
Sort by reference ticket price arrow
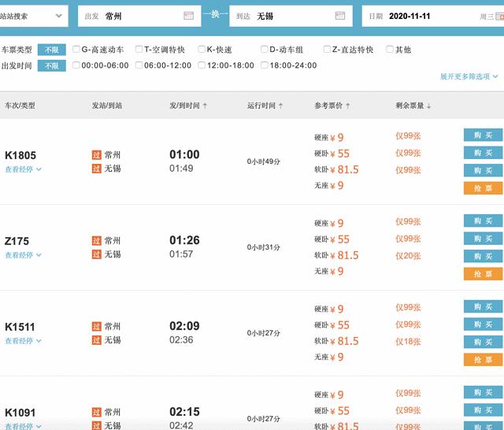point(347,106)
